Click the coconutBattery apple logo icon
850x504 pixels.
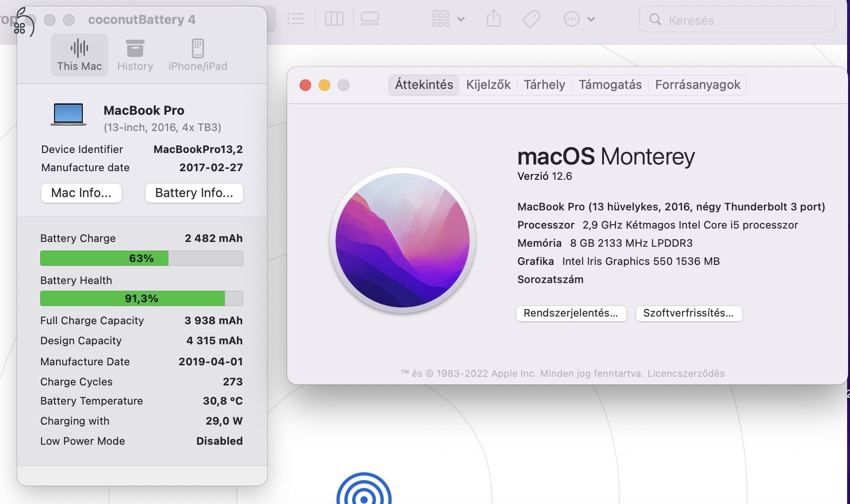[23, 22]
